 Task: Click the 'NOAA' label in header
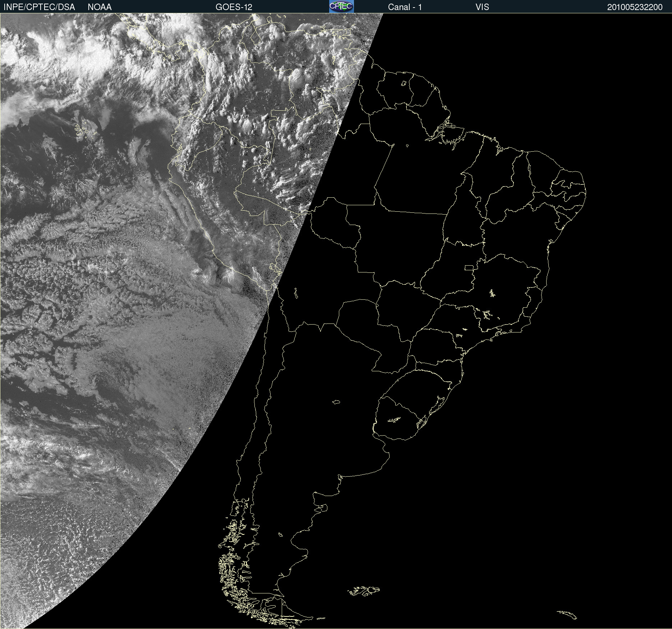click(x=100, y=7)
